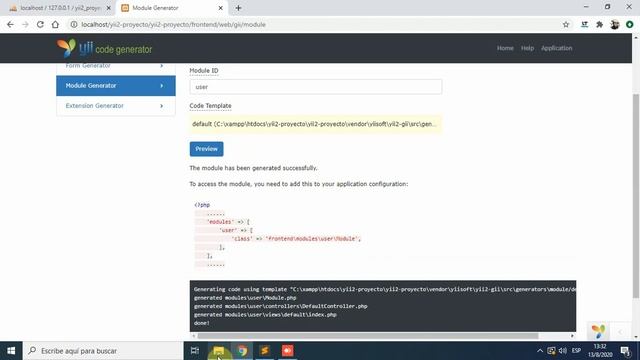Click the browser forward arrow
This screenshot has width=640, height=360.
click(x=25, y=24)
